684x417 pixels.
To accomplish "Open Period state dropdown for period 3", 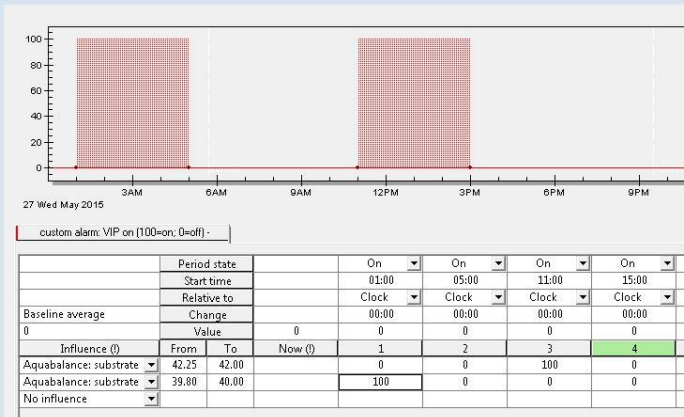I will [583, 263].
